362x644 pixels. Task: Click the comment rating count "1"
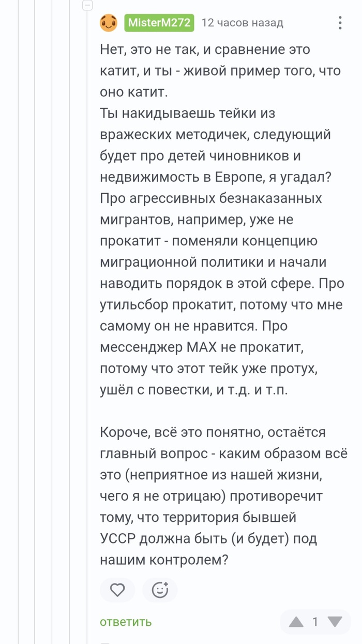[x=315, y=622]
